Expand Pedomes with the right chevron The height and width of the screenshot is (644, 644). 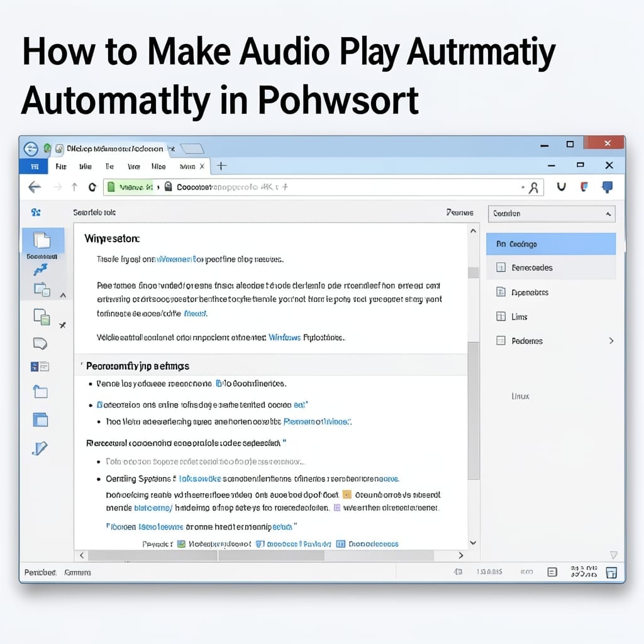pos(611,341)
